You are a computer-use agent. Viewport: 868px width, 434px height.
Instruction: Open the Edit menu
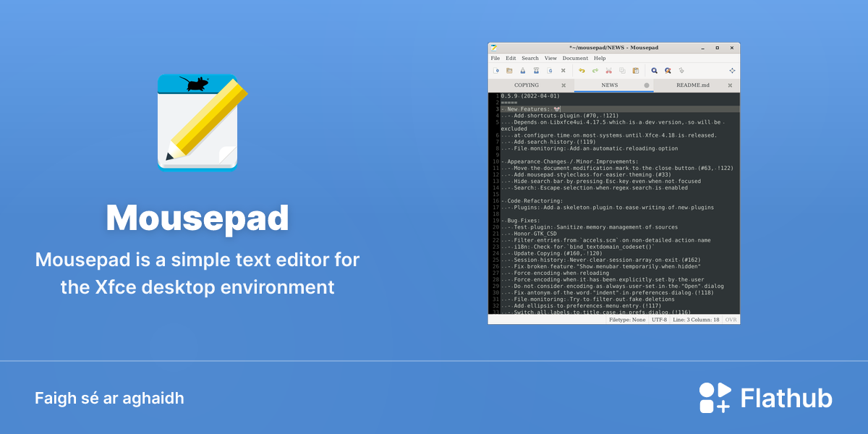pos(511,59)
